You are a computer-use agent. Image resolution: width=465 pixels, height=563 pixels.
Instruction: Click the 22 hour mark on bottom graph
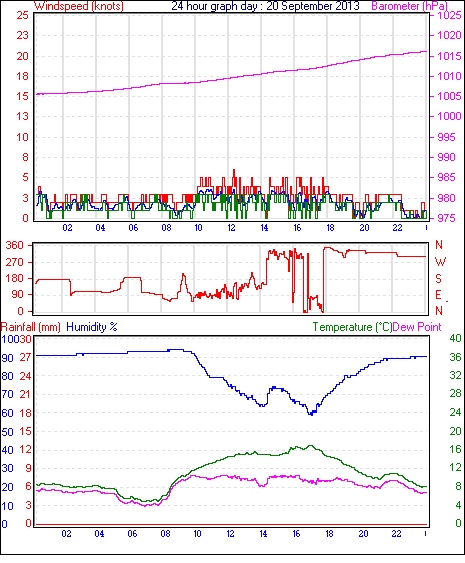[396, 534]
